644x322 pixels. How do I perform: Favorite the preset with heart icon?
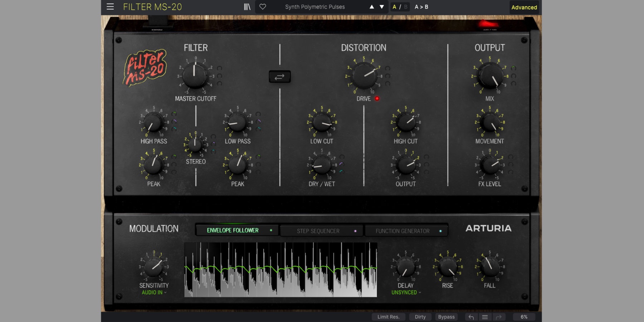coord(263,7)
